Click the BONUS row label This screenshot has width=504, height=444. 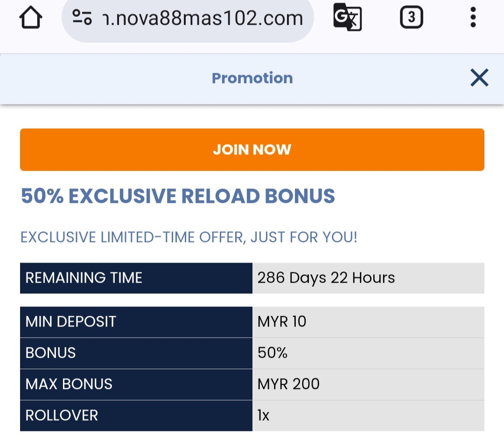[136, 353]
